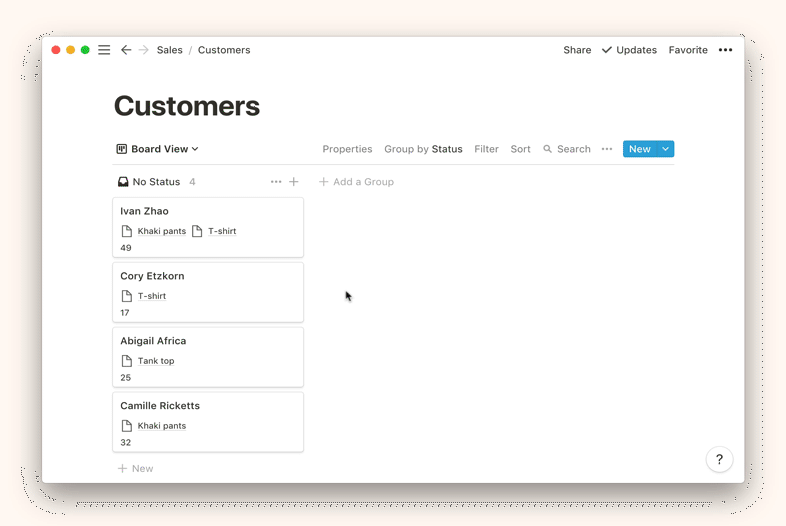Click the Share button
The height and width of the screenshot is (526, 786).
(x=577, y=50)
